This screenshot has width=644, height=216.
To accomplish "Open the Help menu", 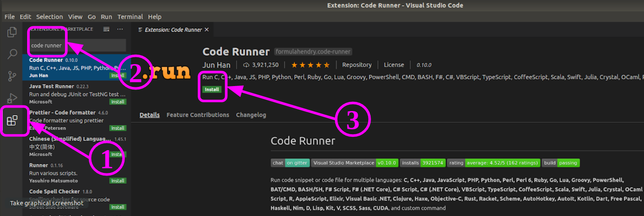I will pos(155,17).
